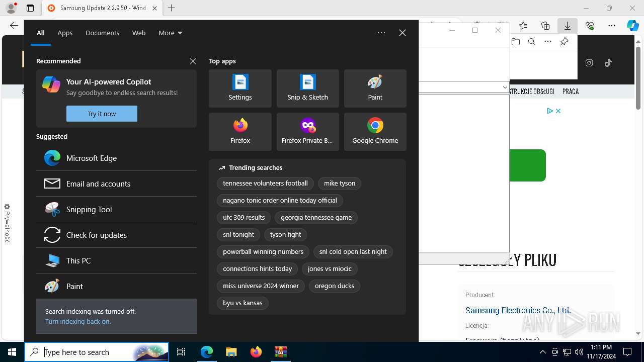Open WinRAR icon on taskbar
The image size is (644, 362).
click(280, 352)
